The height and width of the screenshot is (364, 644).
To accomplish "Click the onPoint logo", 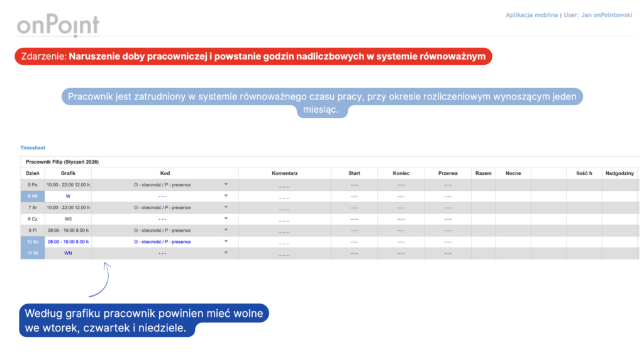I will (58, 25).
